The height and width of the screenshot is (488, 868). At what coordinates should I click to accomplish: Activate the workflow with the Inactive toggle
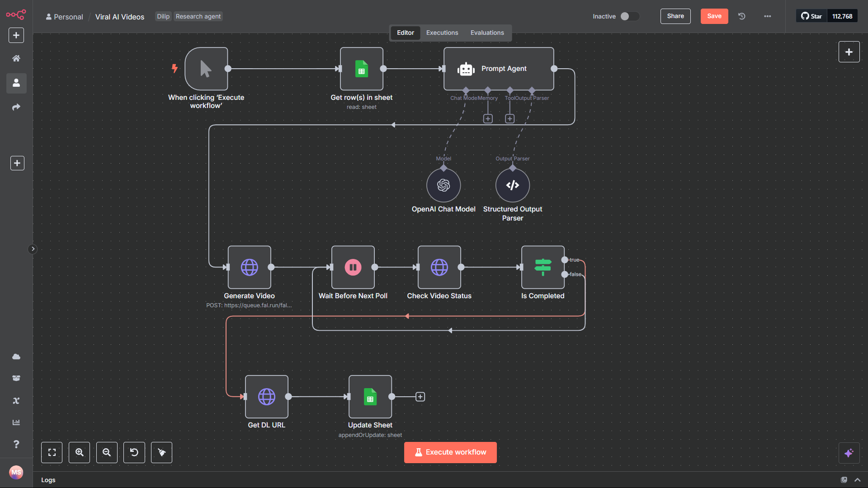point(628,16)
